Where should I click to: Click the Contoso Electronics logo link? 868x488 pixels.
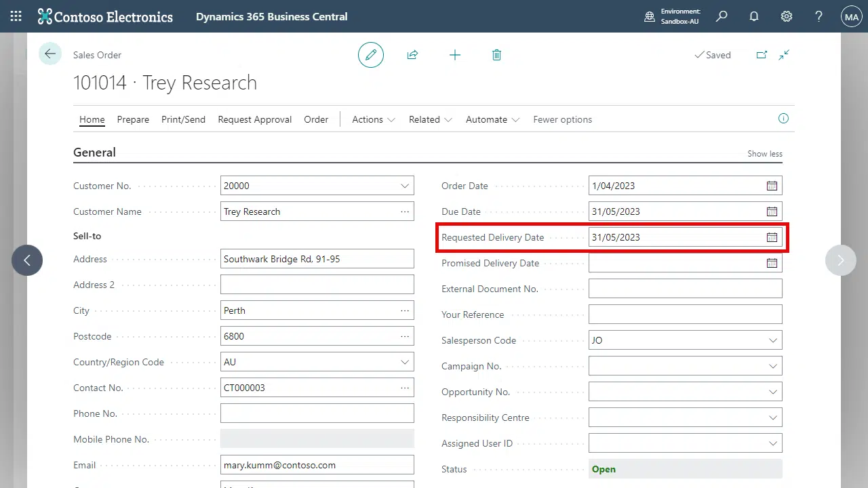[x=106, y=16]
